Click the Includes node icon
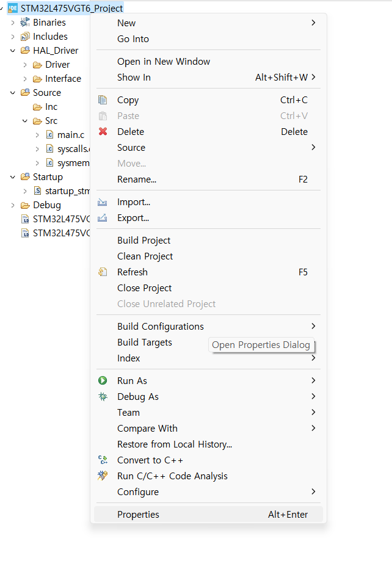This screenshot has width=392, height=569. point(25,36)
